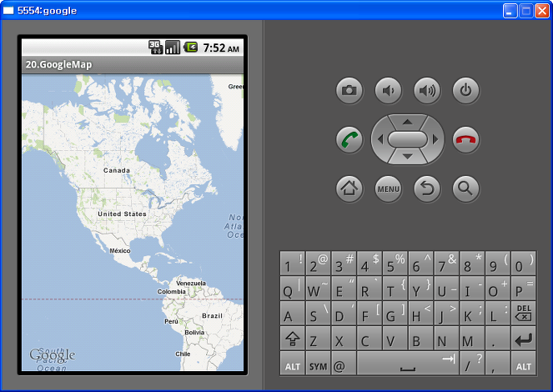The image size is (553, 392).
Task: Click the Brazil map label
Action: coord(213,315)
